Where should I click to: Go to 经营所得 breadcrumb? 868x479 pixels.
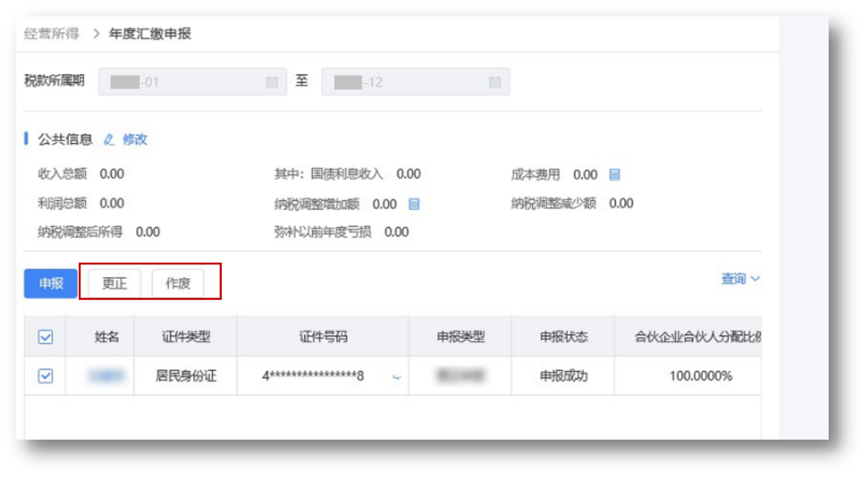[x=51, y=34]
